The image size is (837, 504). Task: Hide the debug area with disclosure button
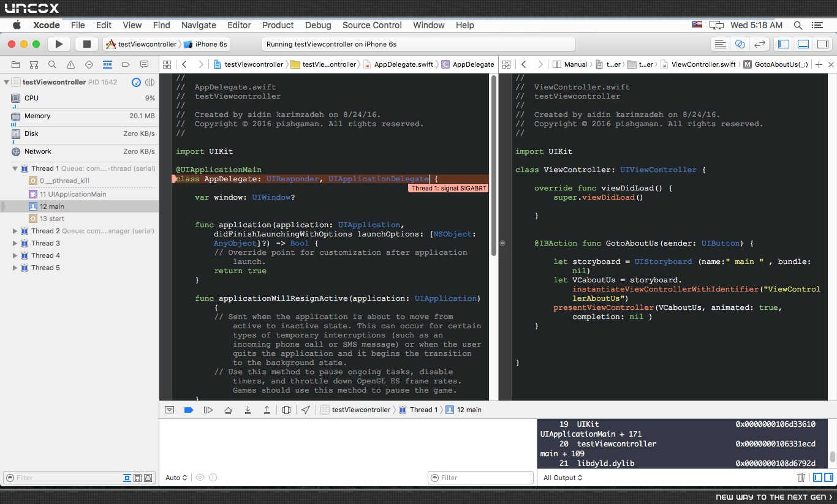pos(170,410)
